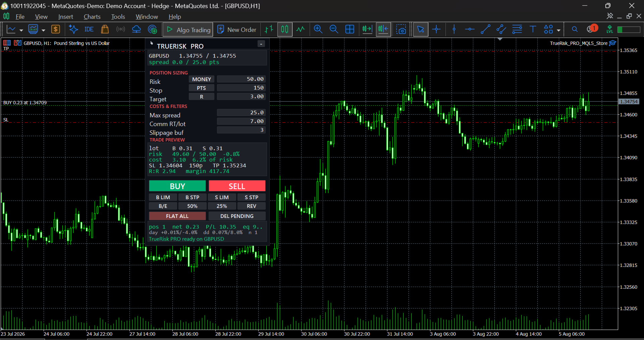The image size is (644, 340).
Task: Select the equidistant channel tool
Action: pos(501,30)
